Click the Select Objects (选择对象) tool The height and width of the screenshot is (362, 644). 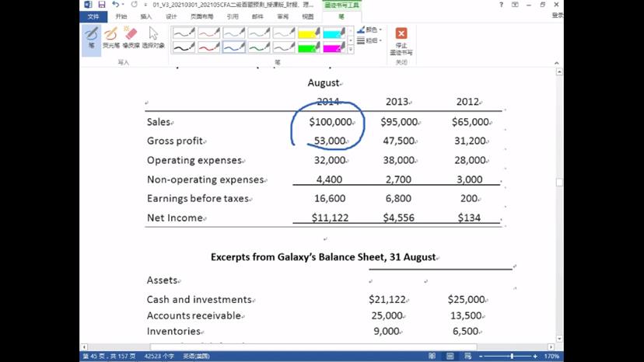[153, 37]
